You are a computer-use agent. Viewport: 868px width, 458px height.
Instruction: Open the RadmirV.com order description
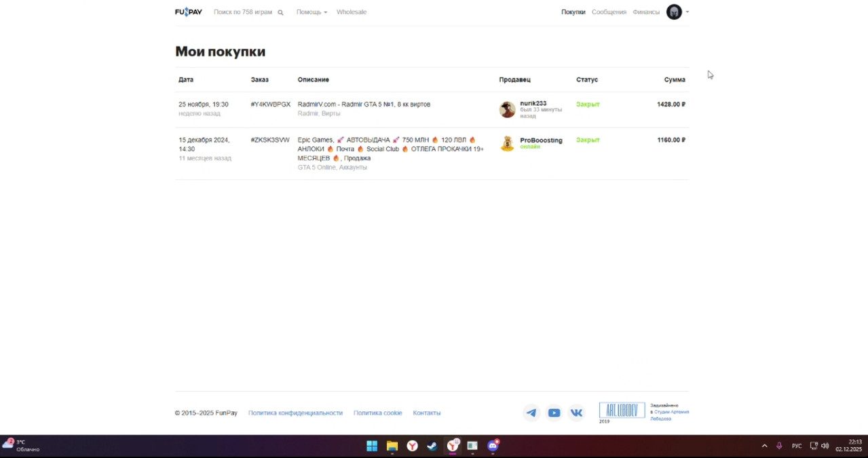pyautogui.click(x=364, y=104)
